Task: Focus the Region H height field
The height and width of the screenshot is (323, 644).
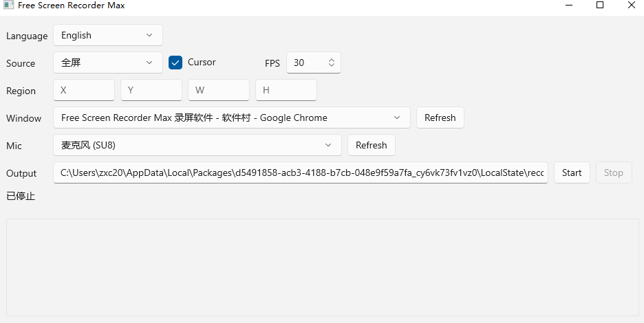Action: click(x=286, y=90)
